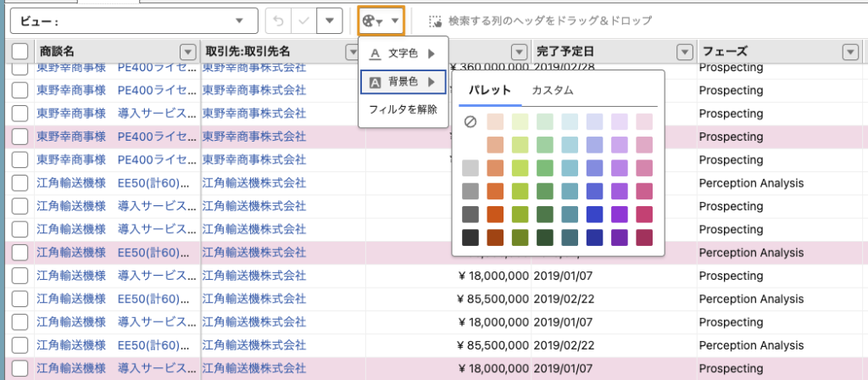The image size is (868, 380).
Task: Click the undo arrow icon
Action: click(x=278, y=20)
